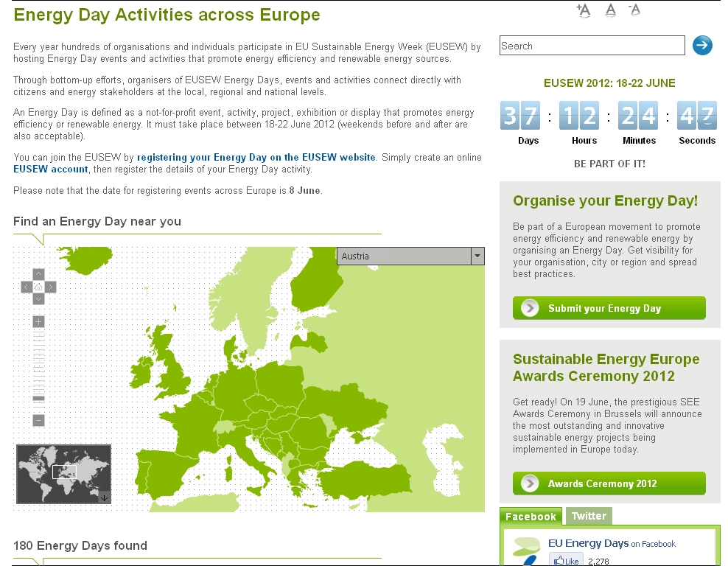This screenshot has width=728, height=566.
Task: Switch to the Twitter tab
Action: 589,516
